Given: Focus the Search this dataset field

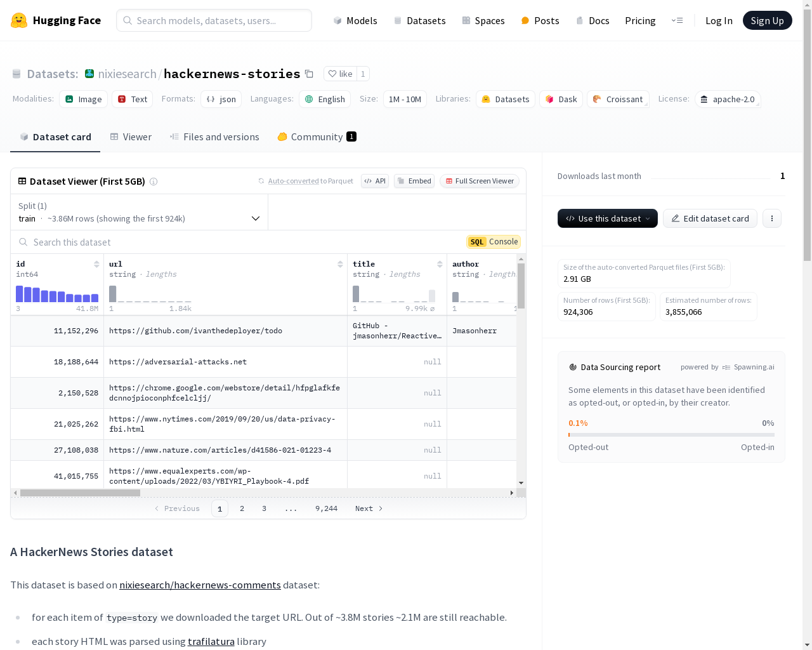Looking at the screenshot, I should (239, 242).
